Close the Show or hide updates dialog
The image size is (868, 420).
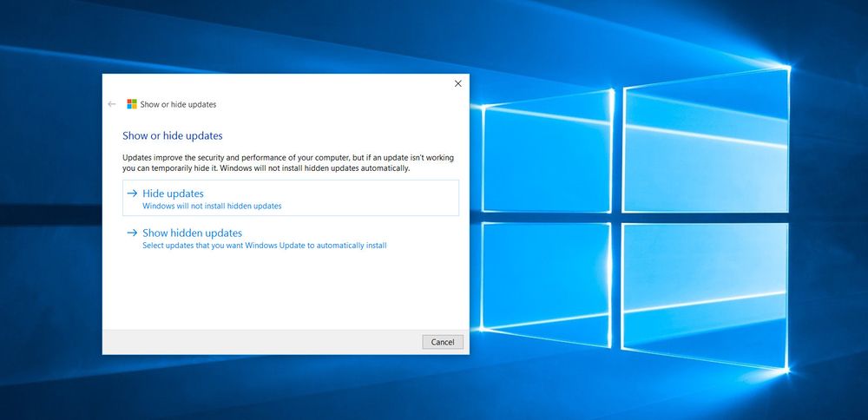coord(457,83)
